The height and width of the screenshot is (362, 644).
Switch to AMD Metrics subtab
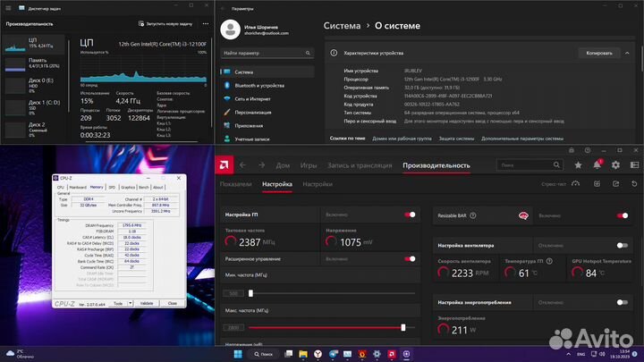(236, 184)
